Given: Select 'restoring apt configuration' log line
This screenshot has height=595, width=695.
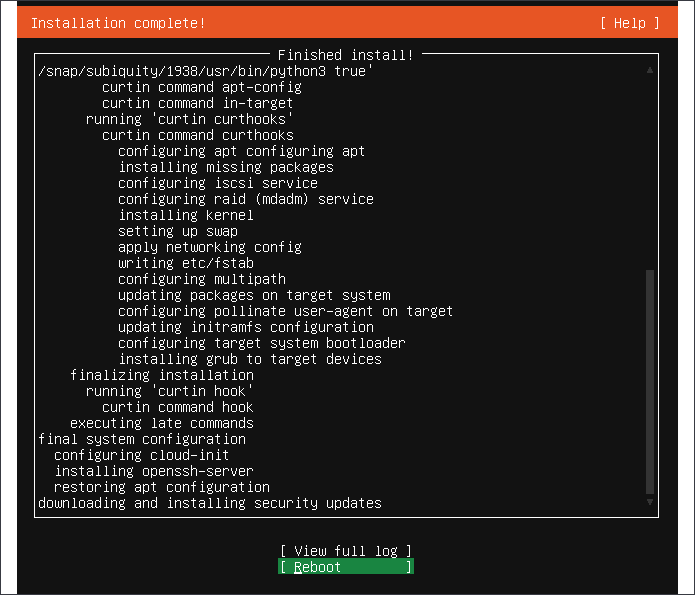Looking at the screenshot, I should [x=162, y=487].
